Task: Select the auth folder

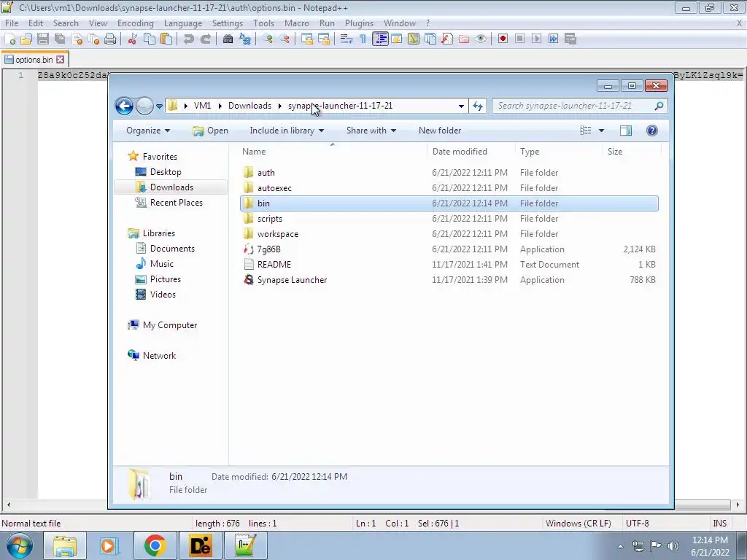Action: point(449,172)
